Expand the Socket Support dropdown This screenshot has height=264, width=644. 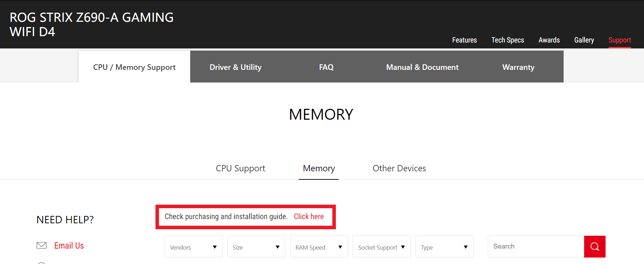coord(381,246)
